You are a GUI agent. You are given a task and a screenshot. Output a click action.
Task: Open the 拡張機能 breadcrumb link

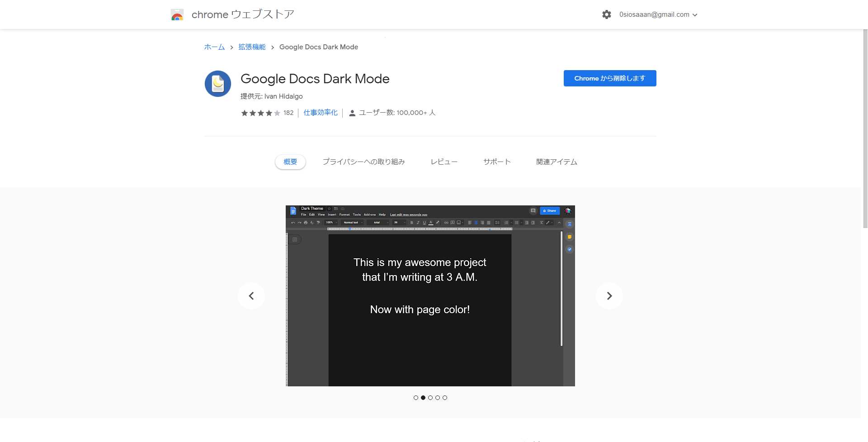point(252,47)
